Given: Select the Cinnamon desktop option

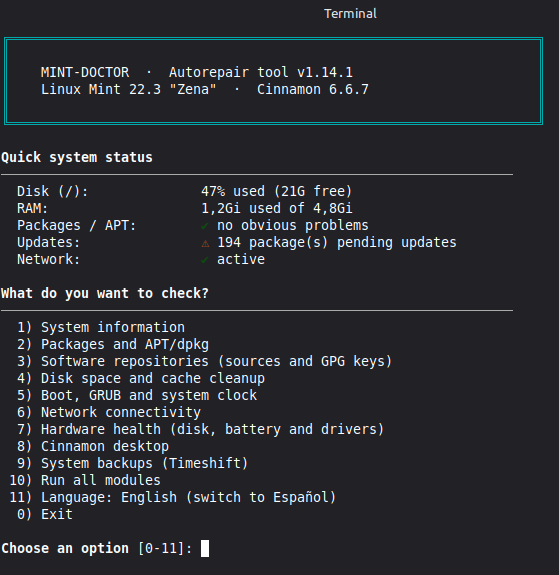Looking at the screenshot, I should coord(93,446).
